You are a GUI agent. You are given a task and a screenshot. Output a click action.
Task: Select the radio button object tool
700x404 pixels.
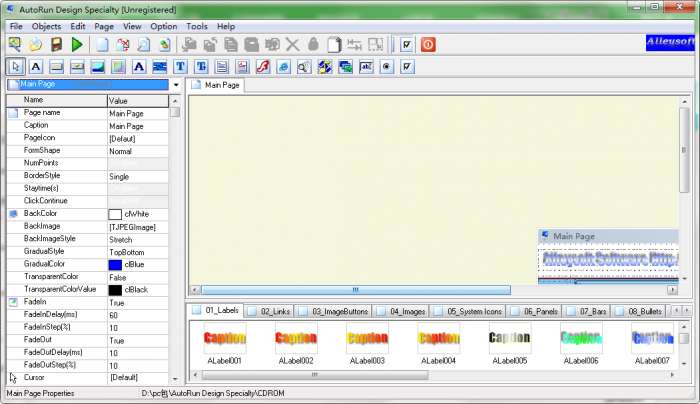tap(387, 67)
